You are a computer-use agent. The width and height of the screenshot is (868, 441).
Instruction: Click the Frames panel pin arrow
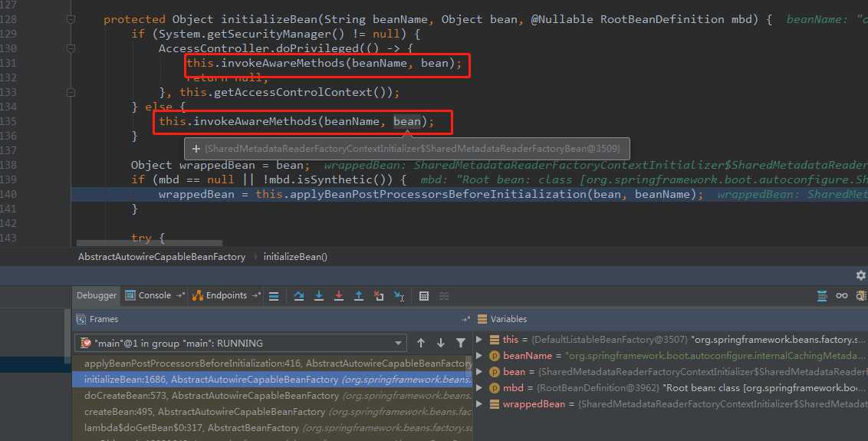465,319
